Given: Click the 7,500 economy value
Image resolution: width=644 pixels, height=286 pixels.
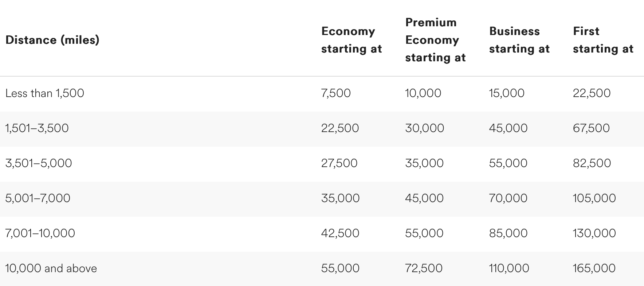Looking at the screenshot, I should [x=336, y=93].
